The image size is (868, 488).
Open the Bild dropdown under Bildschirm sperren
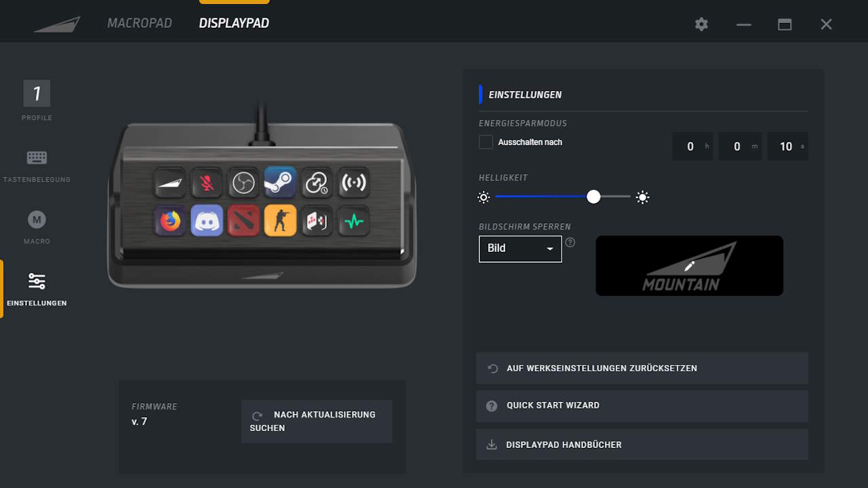tap(520, 248)
